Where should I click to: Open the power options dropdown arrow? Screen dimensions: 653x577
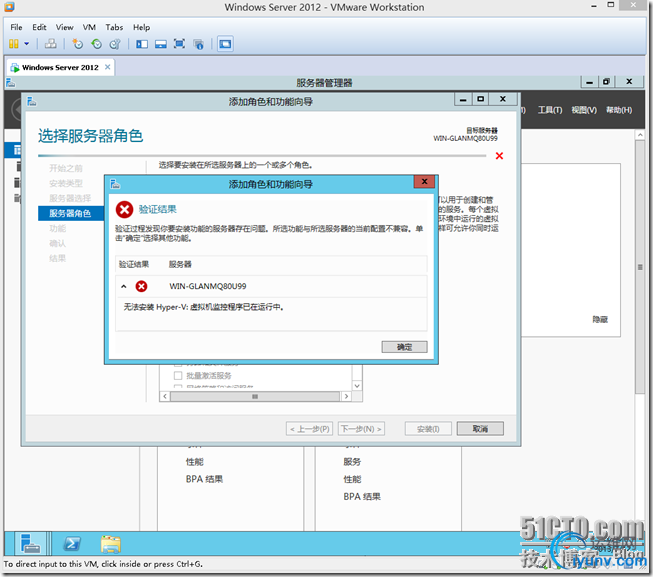tap(27, 44)
